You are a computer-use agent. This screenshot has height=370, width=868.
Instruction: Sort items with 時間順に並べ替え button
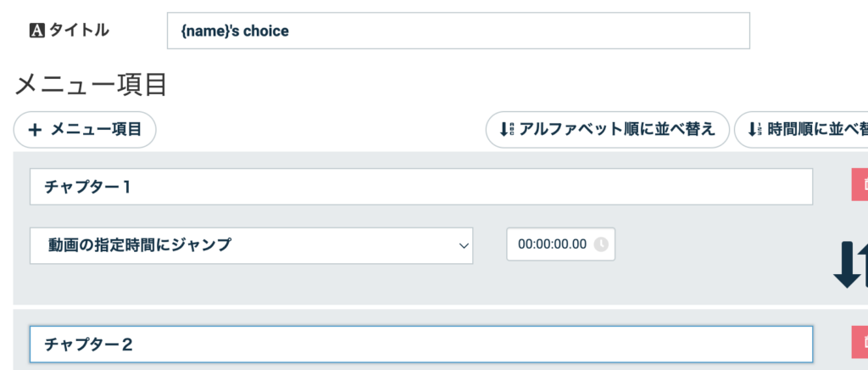coord(801,130)
